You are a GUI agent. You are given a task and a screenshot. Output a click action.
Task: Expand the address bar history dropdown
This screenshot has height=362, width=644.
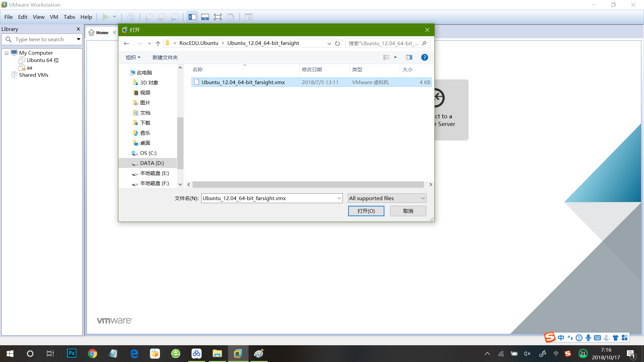point(329,44)
